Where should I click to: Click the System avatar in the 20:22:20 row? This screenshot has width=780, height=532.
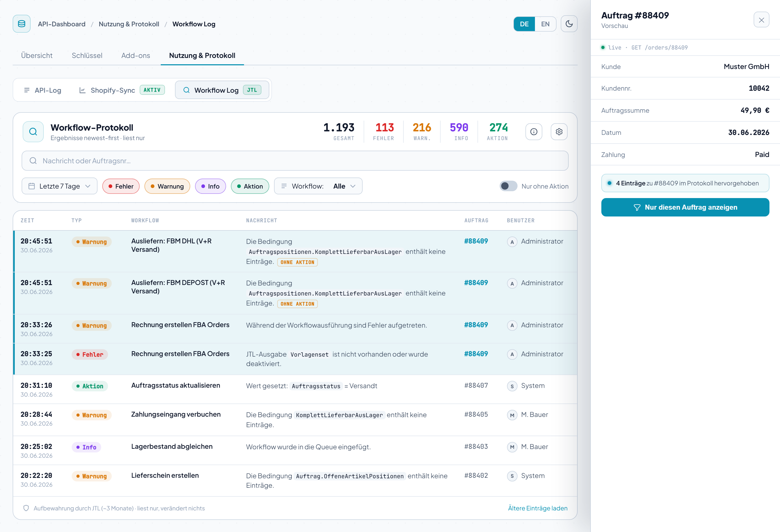point(512,476)
